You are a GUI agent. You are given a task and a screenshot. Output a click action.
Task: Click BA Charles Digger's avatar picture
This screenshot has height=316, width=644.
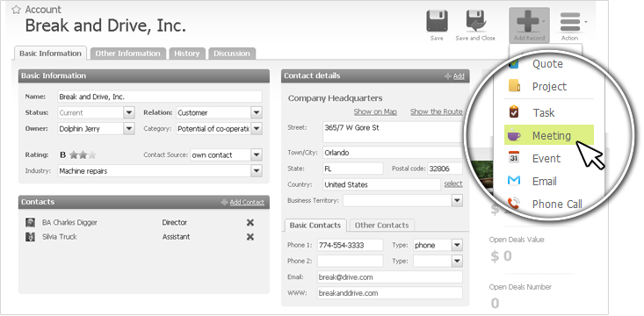30,222
